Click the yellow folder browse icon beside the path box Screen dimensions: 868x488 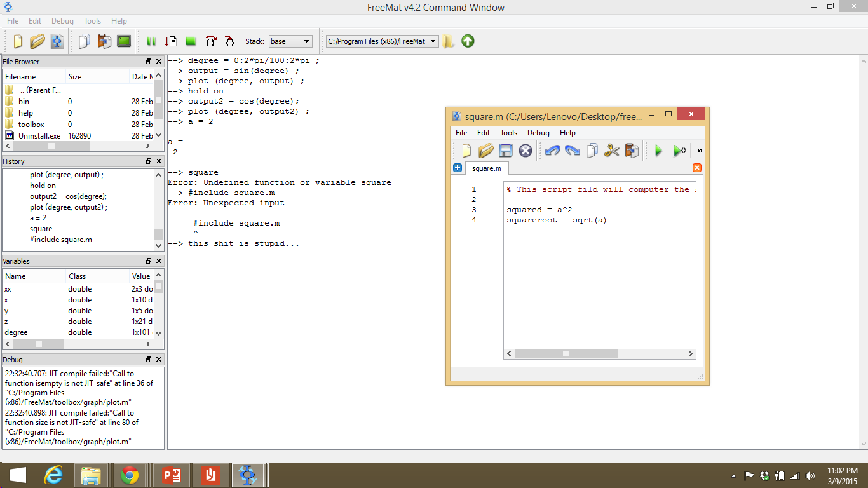coord(449,41)
